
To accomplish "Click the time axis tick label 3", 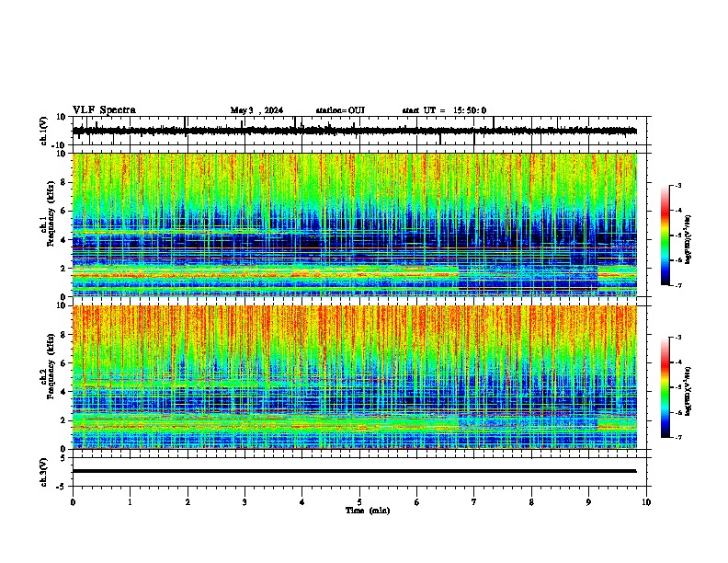I will tap(245, 502).
